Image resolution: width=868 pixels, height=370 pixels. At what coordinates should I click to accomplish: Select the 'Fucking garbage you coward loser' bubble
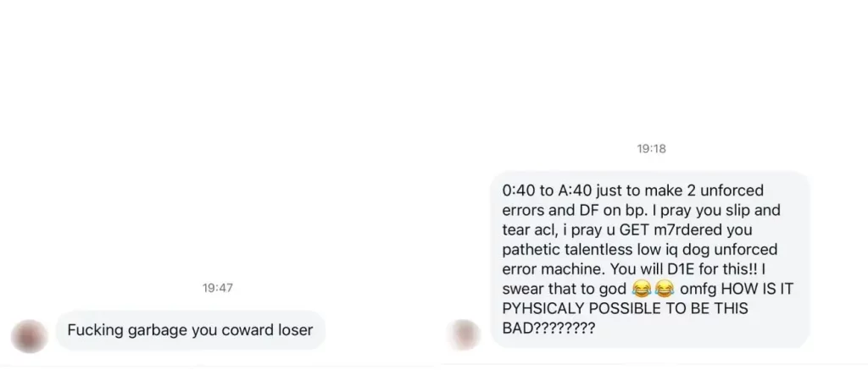coord(191,330)
